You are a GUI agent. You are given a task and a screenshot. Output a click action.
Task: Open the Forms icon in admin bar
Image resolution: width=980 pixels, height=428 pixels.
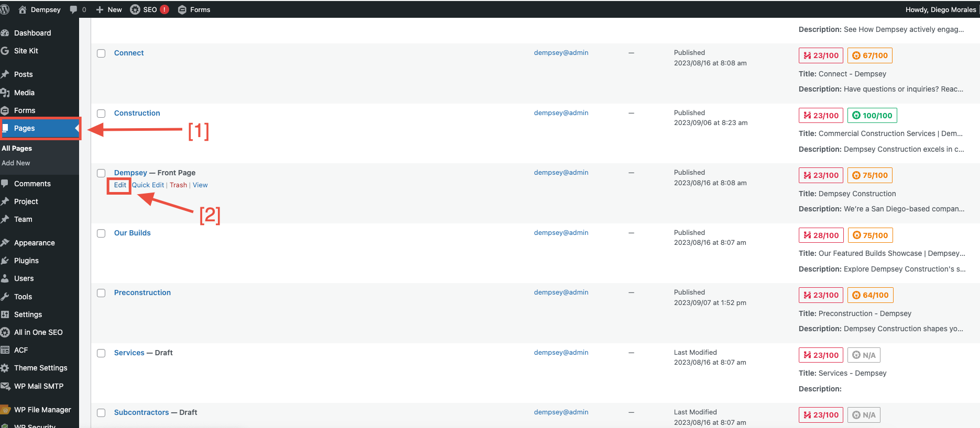(x=182, y=9)
